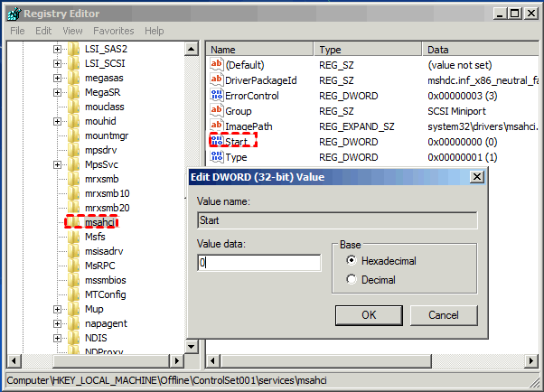
Task: Click the Registry Editor title bar icon
Action: 14,14
